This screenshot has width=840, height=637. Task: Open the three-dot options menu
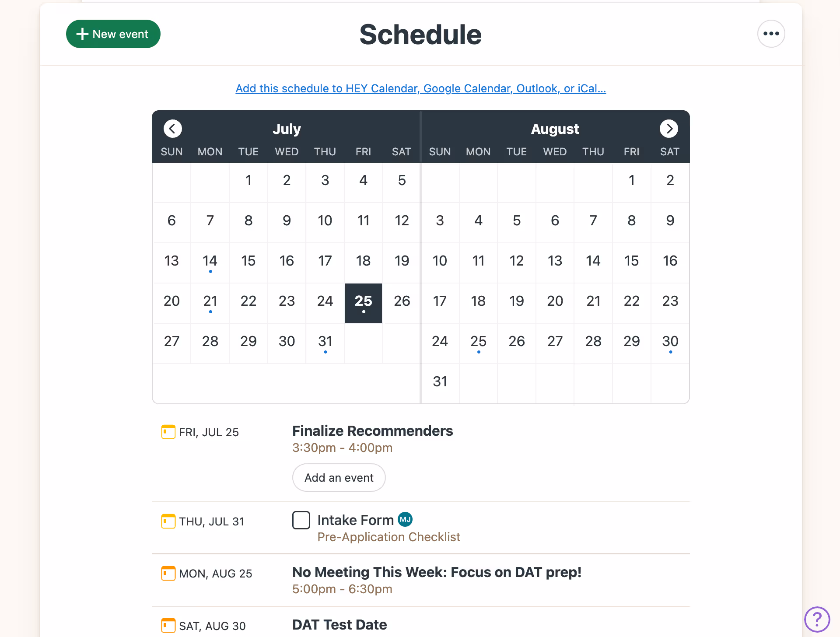[x=771, y=34]
